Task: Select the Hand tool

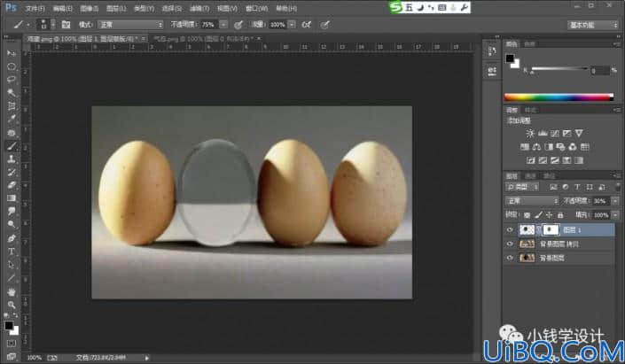Action: 12,292
